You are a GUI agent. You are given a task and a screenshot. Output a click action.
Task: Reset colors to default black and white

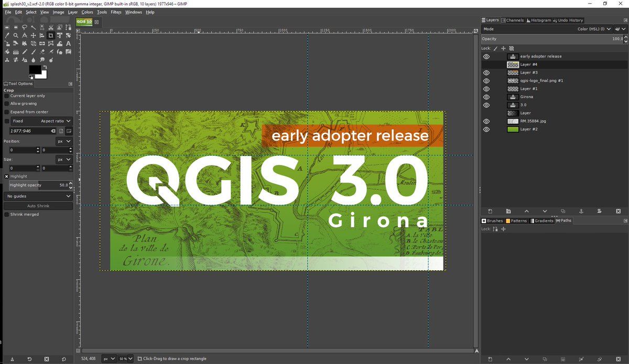tap(31, 78)
